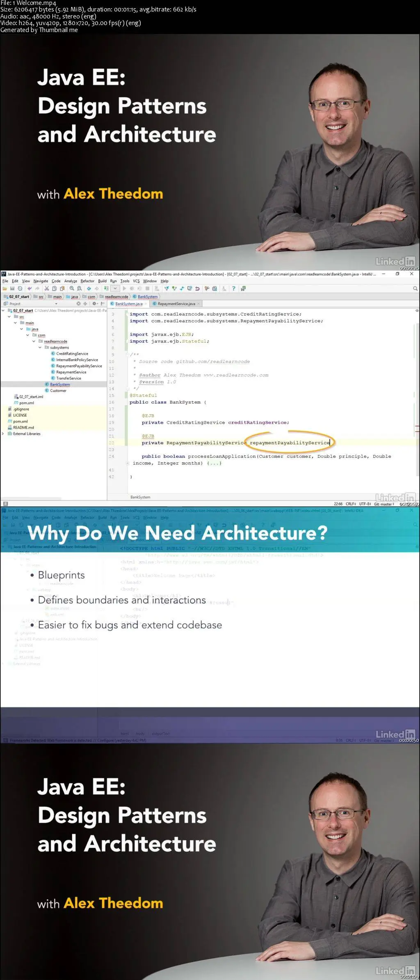Click the Replace toolbar icon

pyautogui.click(x=79, y=288)
